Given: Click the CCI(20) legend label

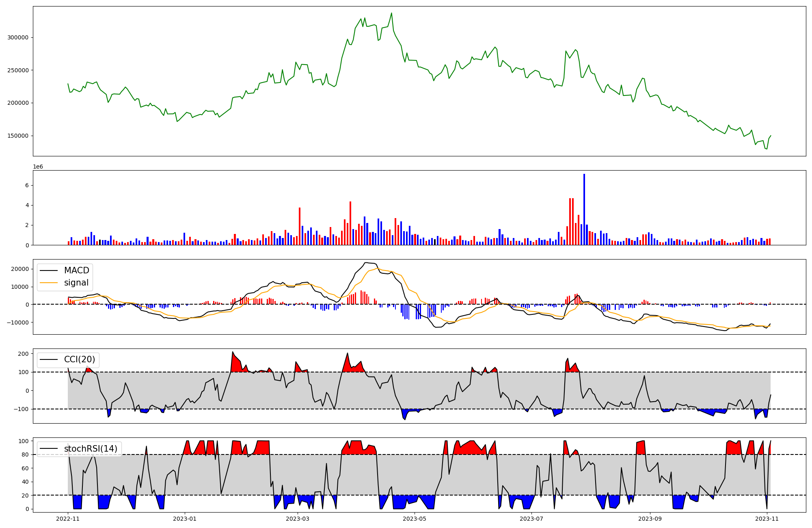Looking at the screenshot, I should [80, 359].
